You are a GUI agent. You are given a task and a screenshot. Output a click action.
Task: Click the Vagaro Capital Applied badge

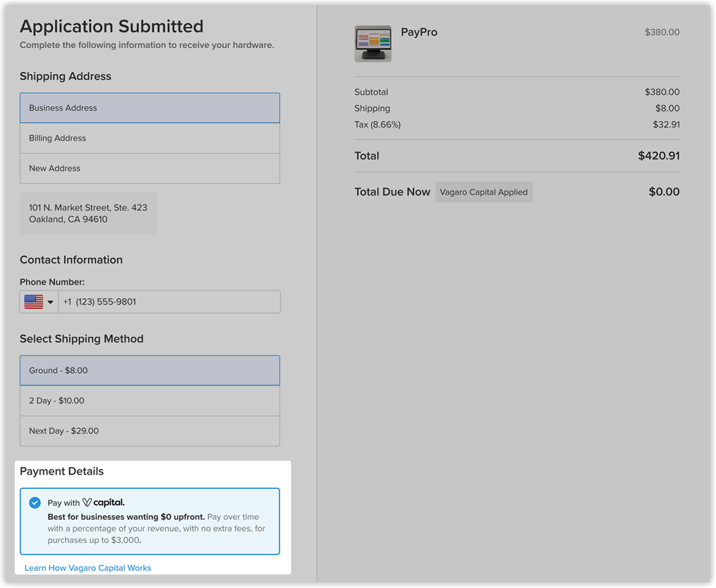pos(484,192)
